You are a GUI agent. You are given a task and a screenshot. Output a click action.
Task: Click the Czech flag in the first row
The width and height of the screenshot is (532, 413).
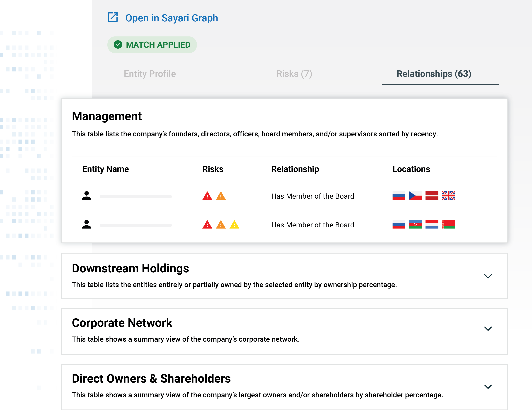pos(415,196)
